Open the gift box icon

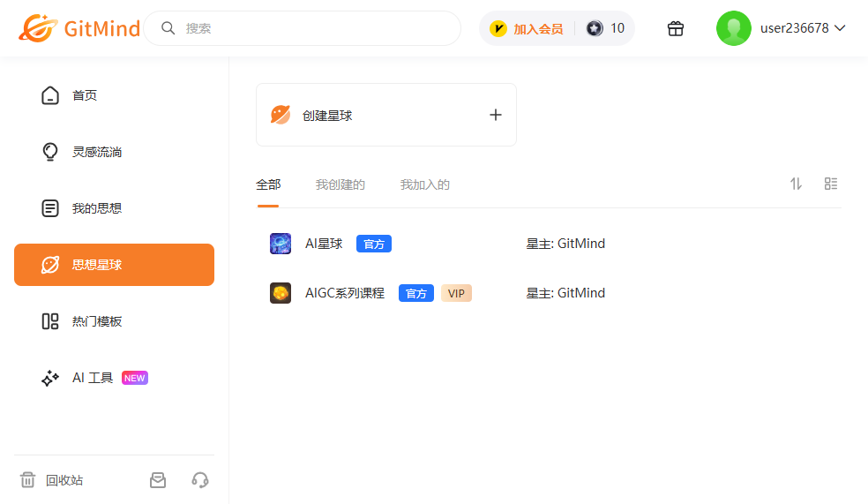click(x=676, y=28)
